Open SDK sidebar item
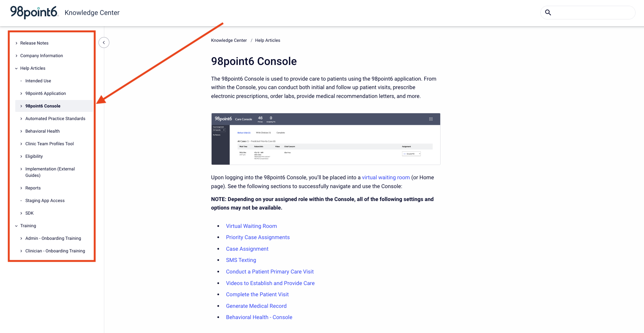The image size is (644, 333). pos(30,213)
